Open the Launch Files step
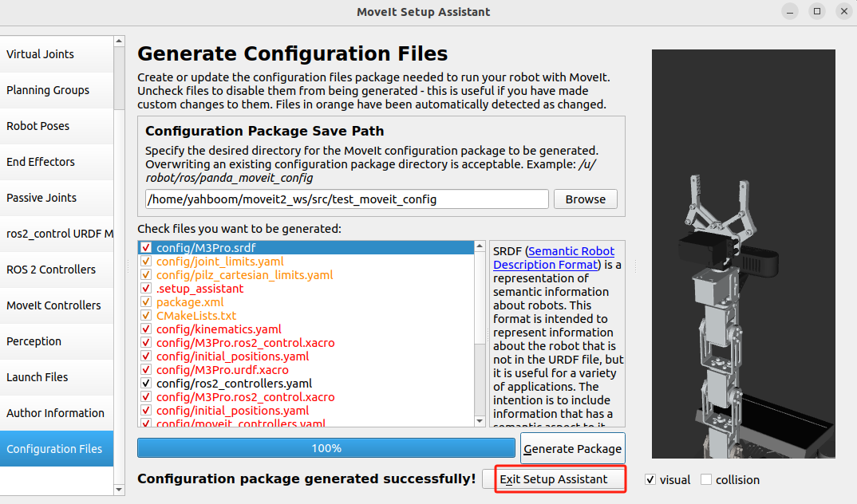The height and width of the screenshot is (504, 857). point(57,377)
